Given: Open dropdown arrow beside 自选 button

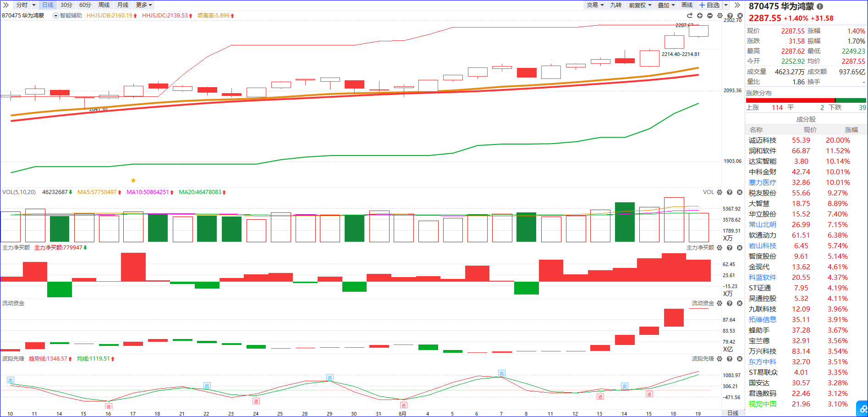Looking at the screenshot, I should tap(726, 5).
